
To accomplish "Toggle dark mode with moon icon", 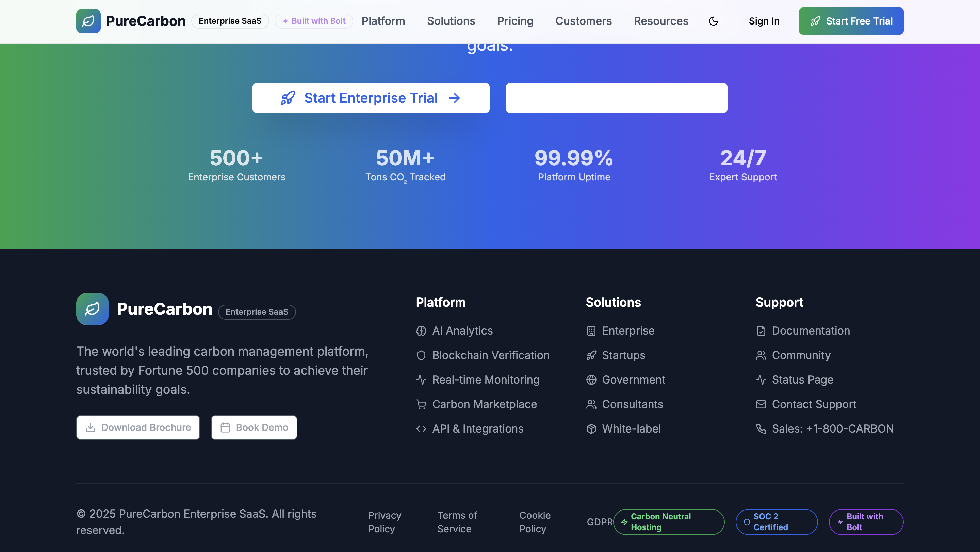I will point(713,21).
